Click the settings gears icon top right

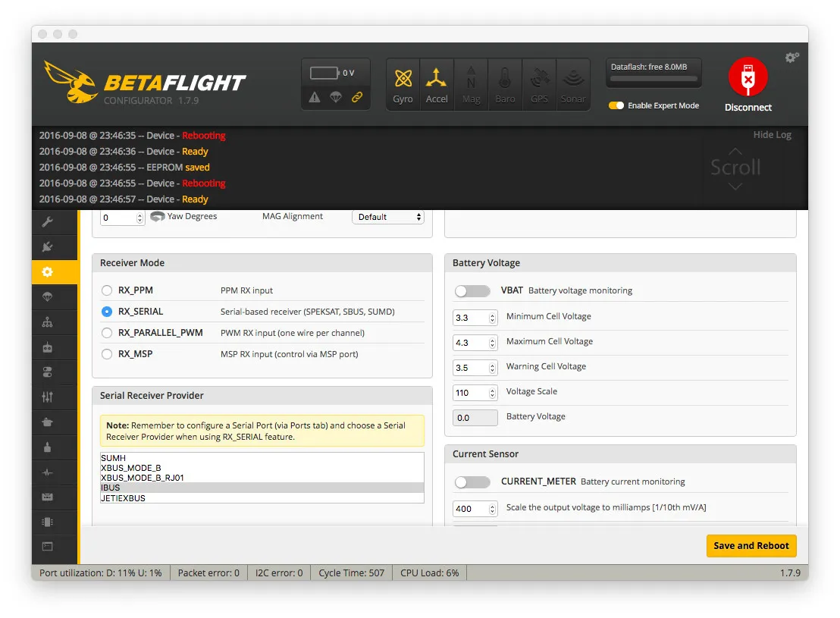[791, 58]
